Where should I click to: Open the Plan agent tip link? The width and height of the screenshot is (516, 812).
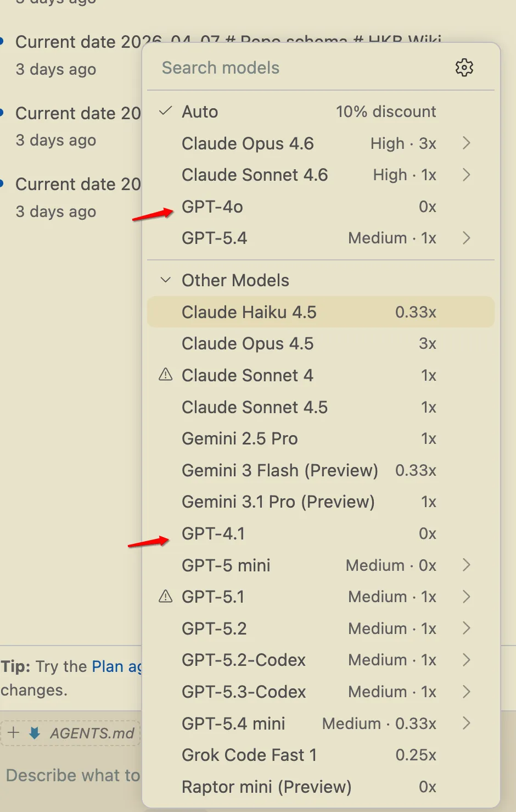tap(115, 666)
